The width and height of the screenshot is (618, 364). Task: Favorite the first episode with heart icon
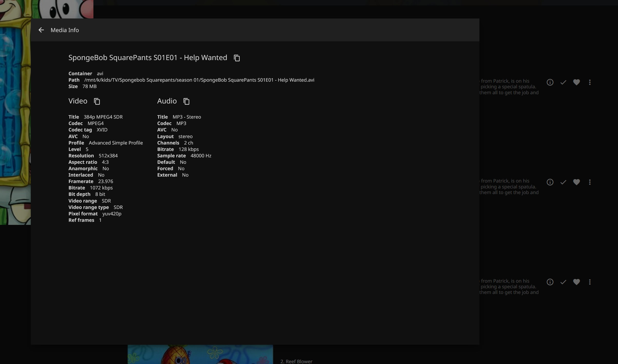[576, 82]
